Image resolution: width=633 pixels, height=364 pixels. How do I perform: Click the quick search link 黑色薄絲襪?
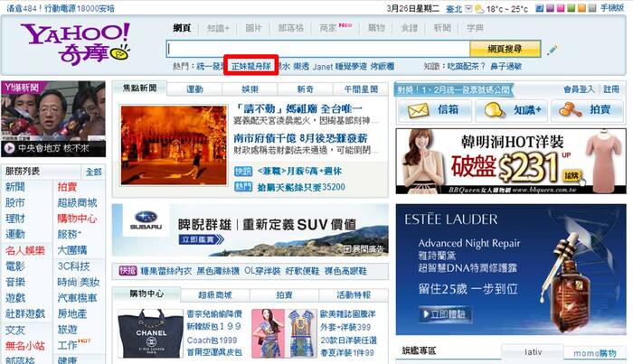click(x=218, y=271)
